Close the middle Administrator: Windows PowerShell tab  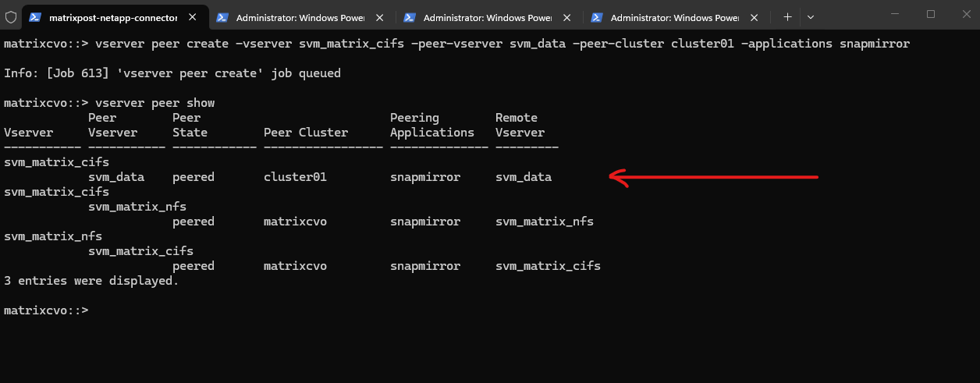tap(567, 16)
